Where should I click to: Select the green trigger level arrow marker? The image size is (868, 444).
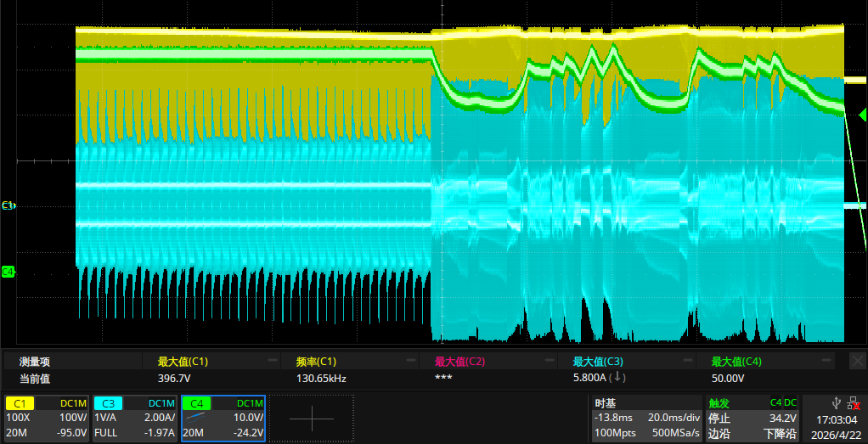[862, 115]
